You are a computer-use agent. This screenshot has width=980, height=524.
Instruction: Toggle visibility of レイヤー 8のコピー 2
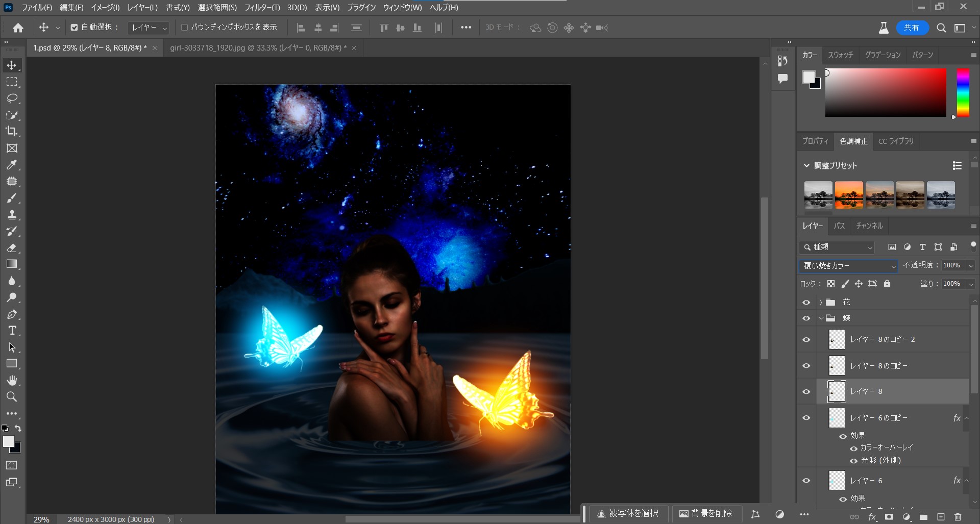click(x=806, y=339)
